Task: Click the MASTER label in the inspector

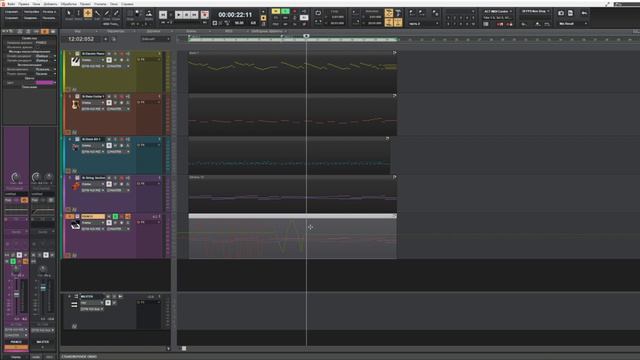Action: coord(42,342)
